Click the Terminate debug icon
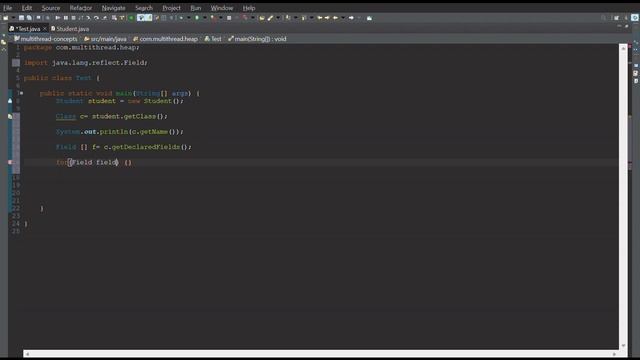The image size is (640, 360). [x=73, y=18]
